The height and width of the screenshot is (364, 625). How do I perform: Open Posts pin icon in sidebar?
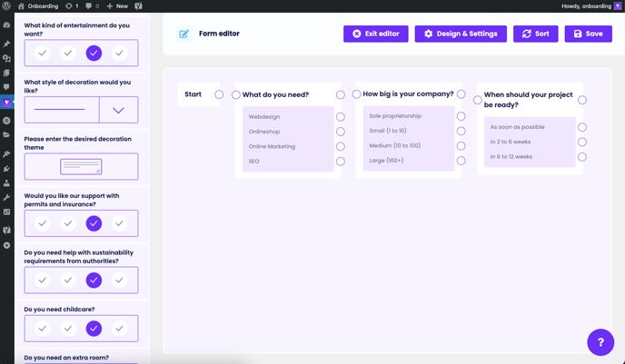click(6, 44)
